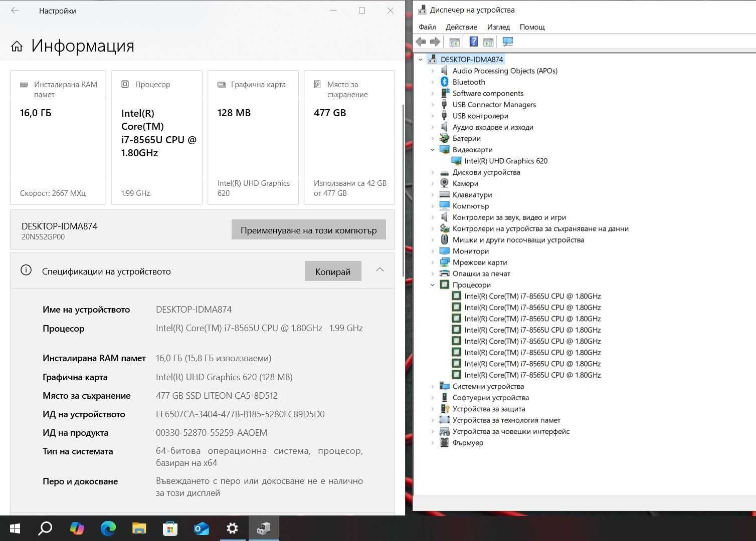Expand USB Connector Managers category

(x=433, y=104)
